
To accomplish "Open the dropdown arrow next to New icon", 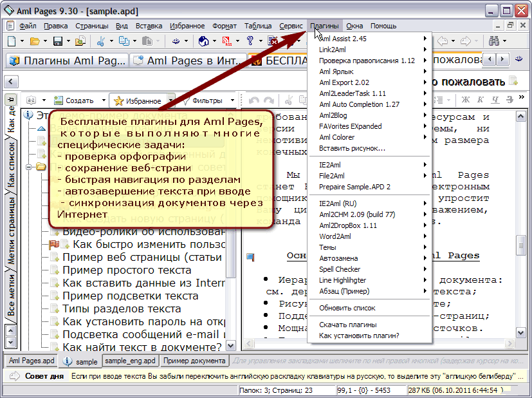I will (x=22, y=41).
